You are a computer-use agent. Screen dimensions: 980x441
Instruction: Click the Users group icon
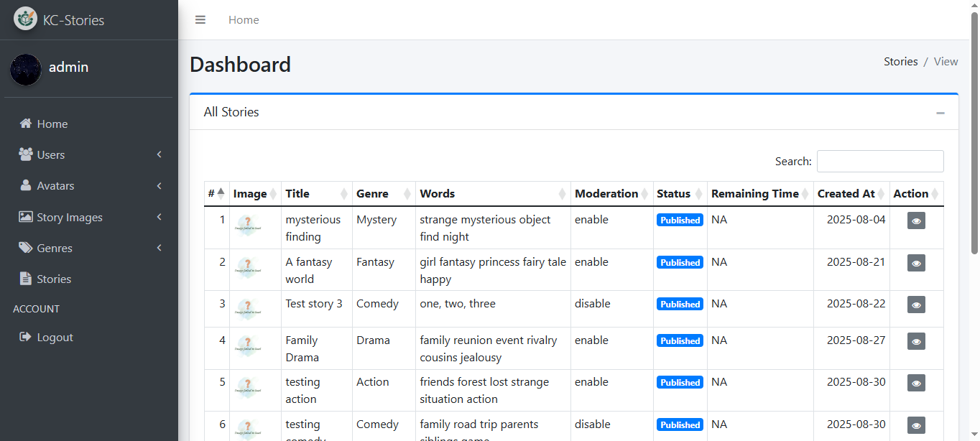tap(26, 154)
